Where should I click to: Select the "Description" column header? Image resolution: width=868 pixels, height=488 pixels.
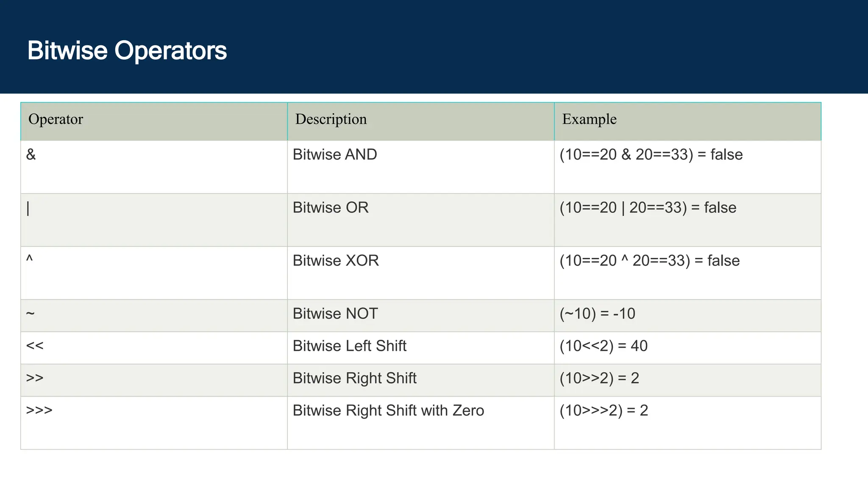point(331,119)
